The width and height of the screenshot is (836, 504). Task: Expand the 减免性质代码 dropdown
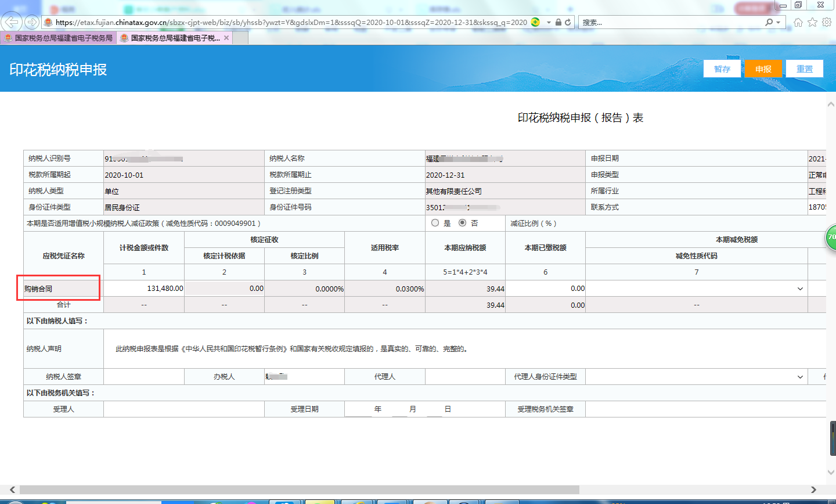[800, 289]
